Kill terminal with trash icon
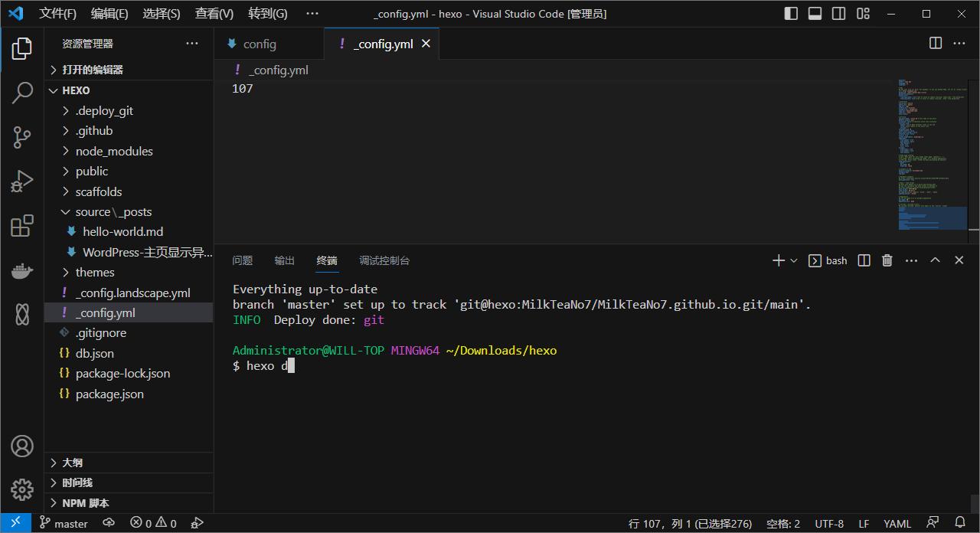The image size is (980, 533). (887, 260)
